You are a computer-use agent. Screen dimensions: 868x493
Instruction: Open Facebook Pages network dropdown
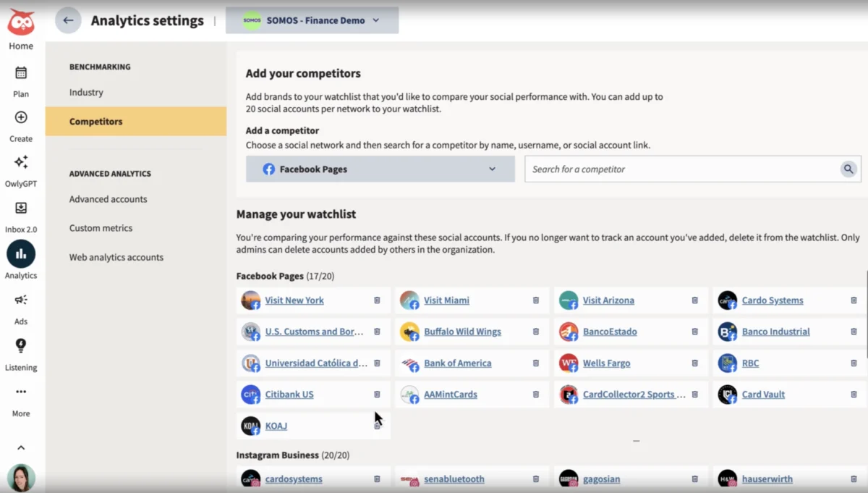coord(380,169)
